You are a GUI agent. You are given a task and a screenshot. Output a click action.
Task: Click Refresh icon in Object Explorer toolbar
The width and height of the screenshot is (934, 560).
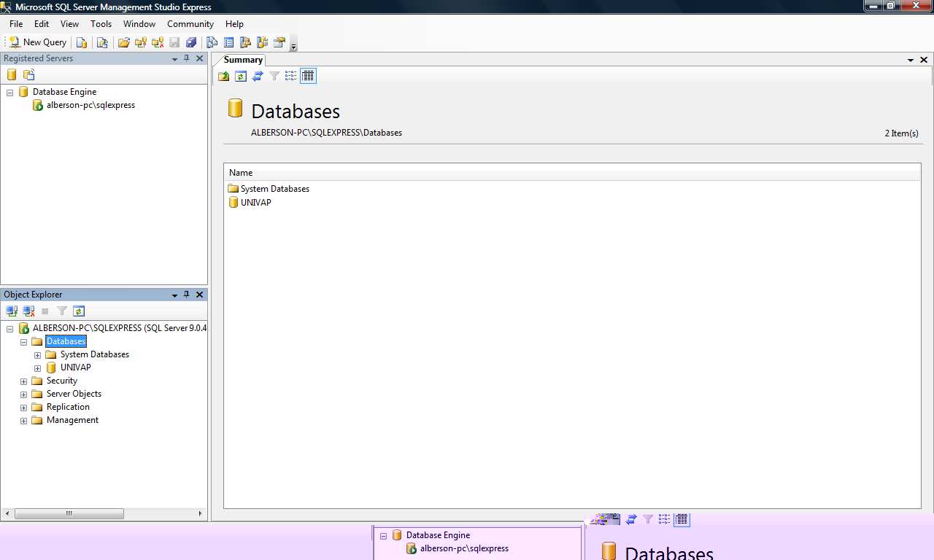pos(79,311)
